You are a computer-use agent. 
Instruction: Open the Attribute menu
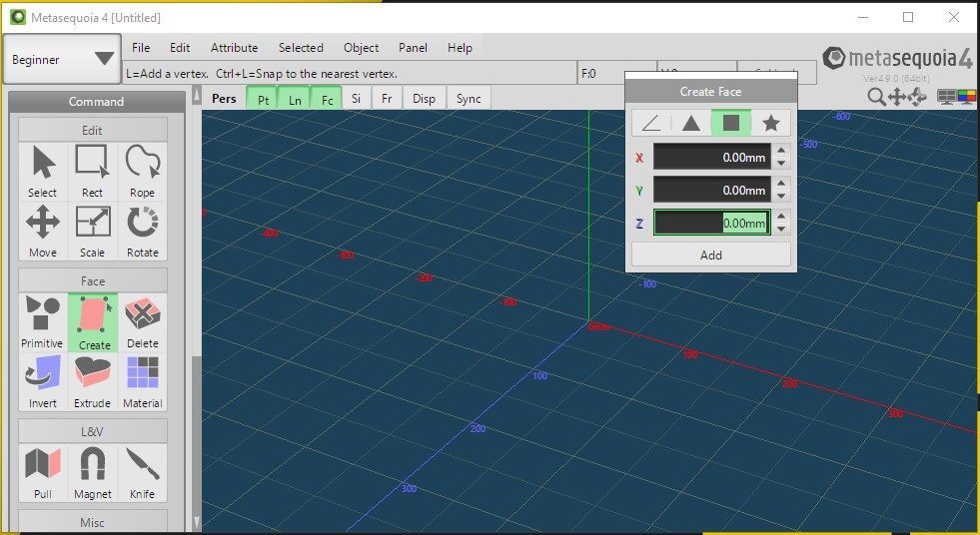[235, 48]
